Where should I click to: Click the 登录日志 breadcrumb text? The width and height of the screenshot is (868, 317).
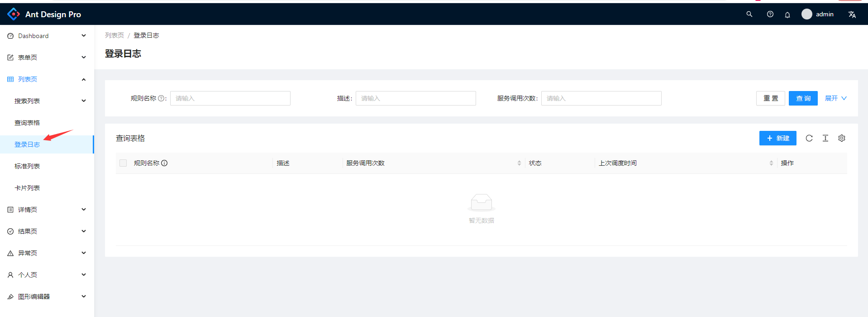146,35
